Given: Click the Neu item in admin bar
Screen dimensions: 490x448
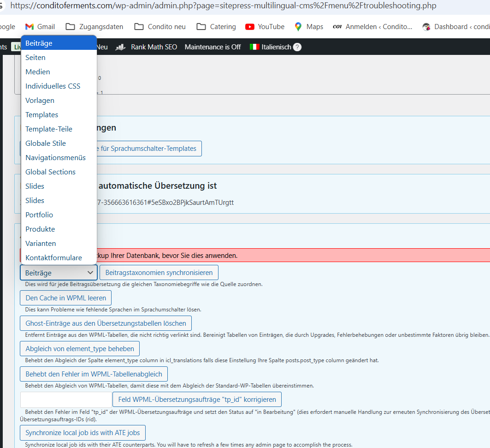Looking at the screenshot, I should click(102, 47).
